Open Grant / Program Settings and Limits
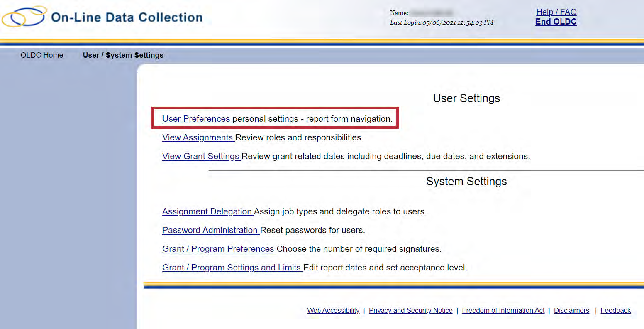This screenshot has width=644, height=329. click(232, 268)
